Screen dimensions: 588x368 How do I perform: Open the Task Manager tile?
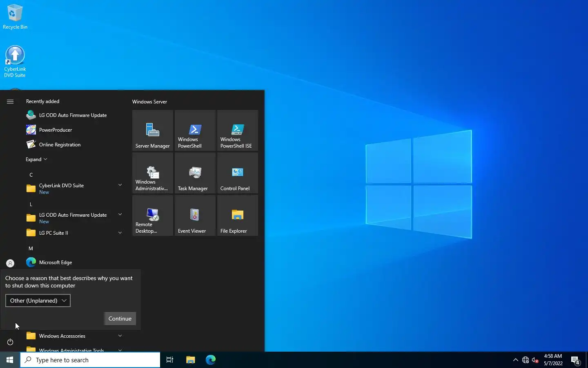[x=195, y=173]
